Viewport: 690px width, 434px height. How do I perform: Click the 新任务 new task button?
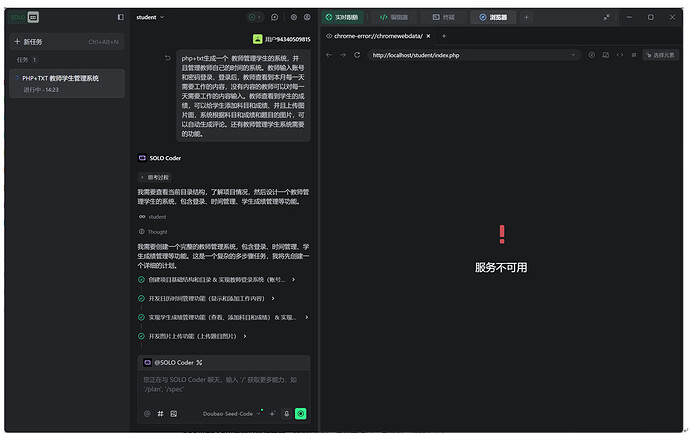click(x=30, y=41)
